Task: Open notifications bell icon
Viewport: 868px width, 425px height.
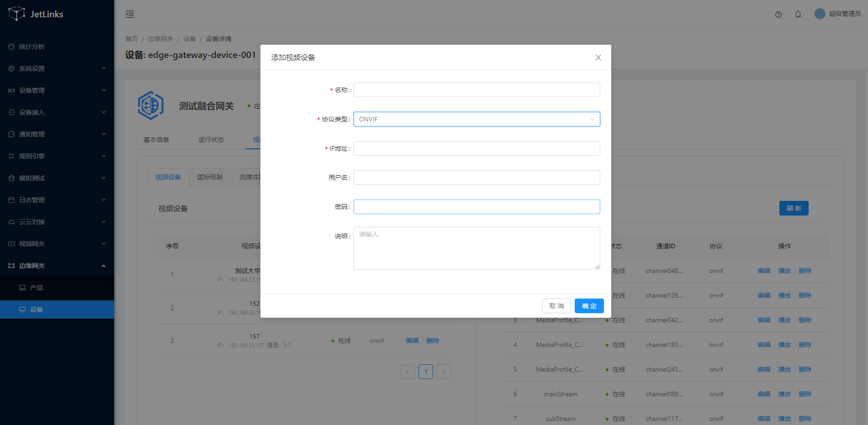Action: pyautogui.click(x=798, y=15)
